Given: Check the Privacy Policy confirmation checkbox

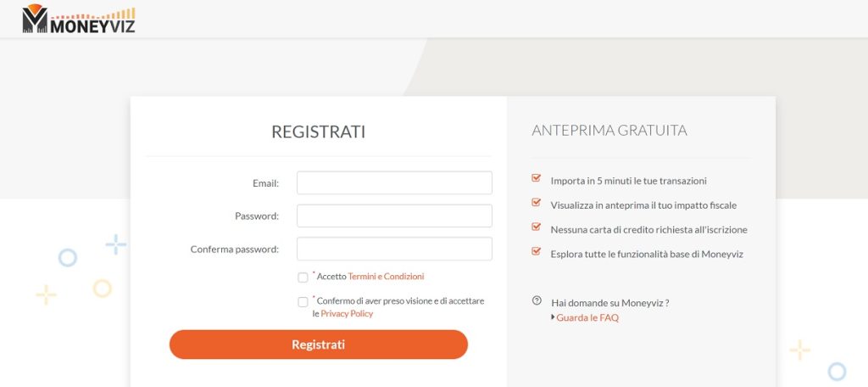Looking at the screenshot, I should 303,302.
